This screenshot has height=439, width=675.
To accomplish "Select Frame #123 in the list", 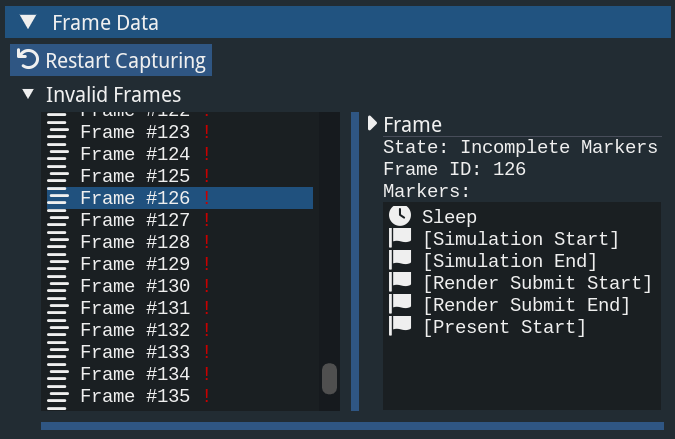I will pos(134,132).
